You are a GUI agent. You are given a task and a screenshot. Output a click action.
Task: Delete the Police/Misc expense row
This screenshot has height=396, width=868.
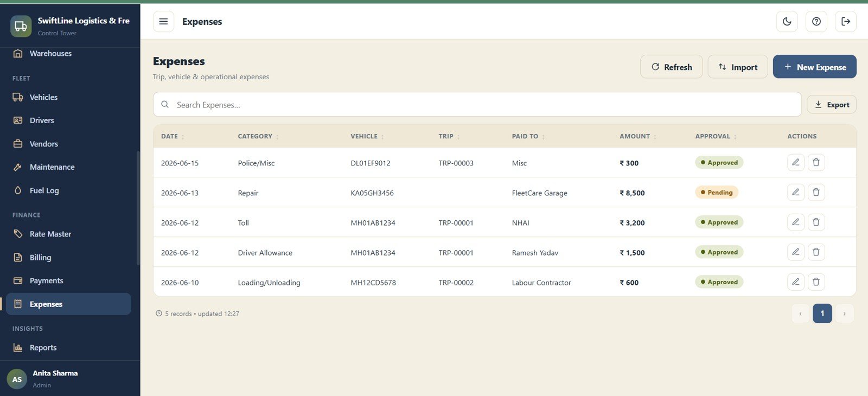pyautogui.click(x=816, y=162)
